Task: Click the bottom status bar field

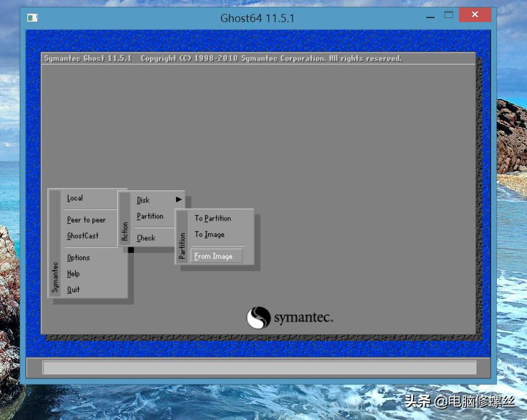Action: coord(259,368)
